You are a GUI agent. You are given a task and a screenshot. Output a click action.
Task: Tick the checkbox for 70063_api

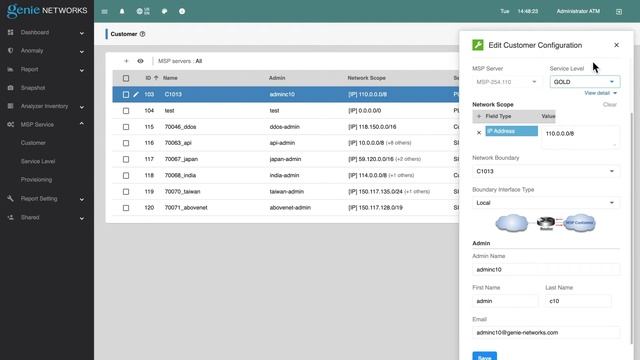(x=126, y=143)
